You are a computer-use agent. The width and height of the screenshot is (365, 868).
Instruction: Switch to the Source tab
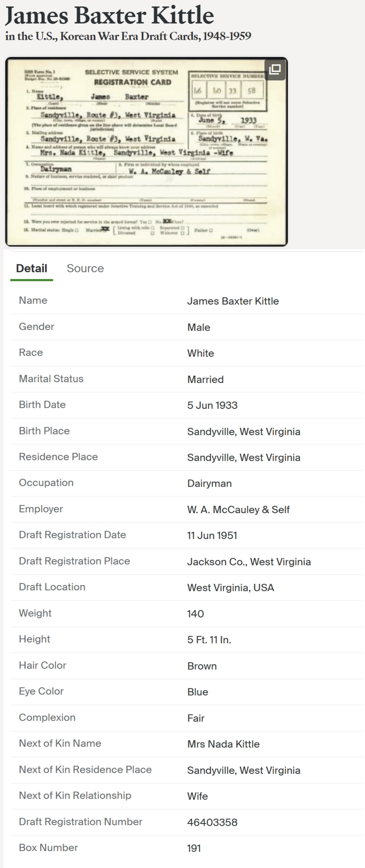[x=85, y=268]
